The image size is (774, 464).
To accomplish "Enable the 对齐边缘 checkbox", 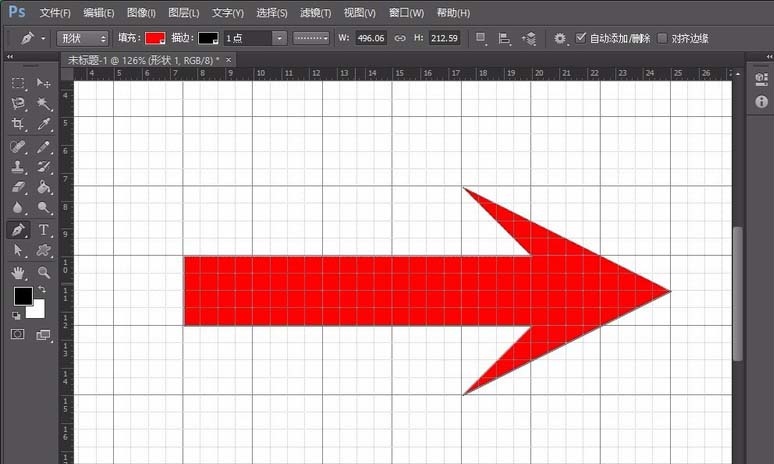I will [662, 38].
